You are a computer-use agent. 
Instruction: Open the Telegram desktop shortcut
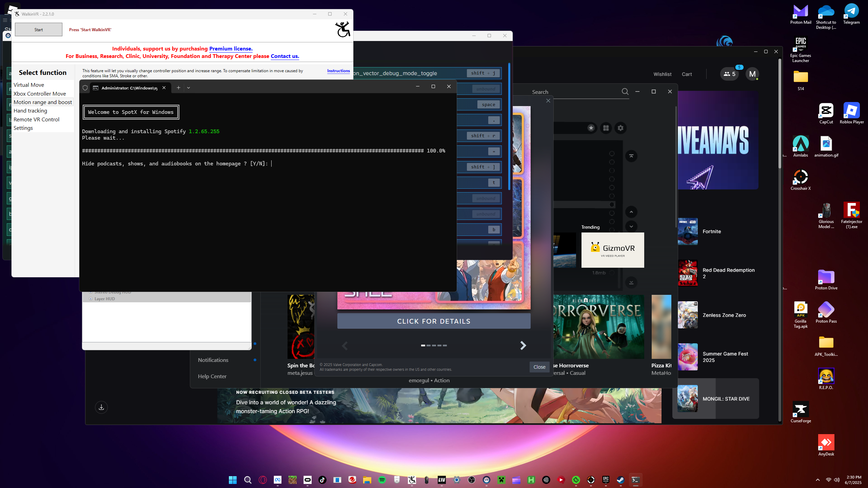(x=851, y=14)
